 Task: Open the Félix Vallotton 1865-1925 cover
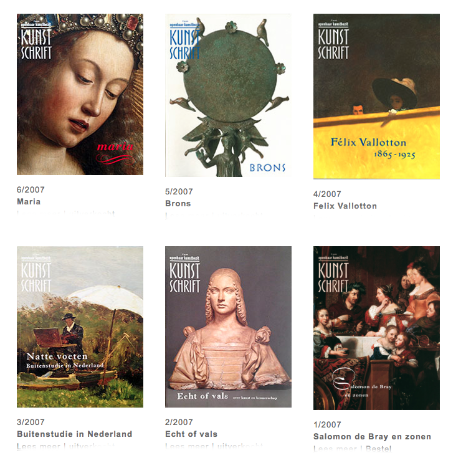(376, 96)
